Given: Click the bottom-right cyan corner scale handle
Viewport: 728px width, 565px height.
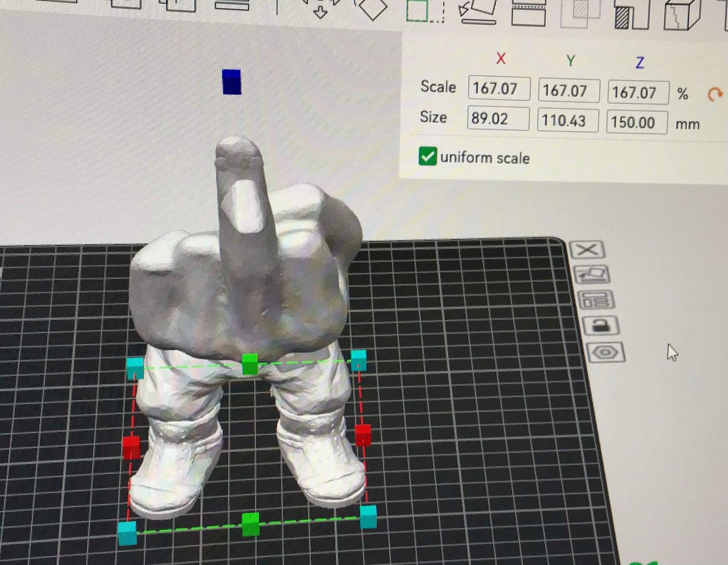Looking at the screenshot, I should point(368,517).
